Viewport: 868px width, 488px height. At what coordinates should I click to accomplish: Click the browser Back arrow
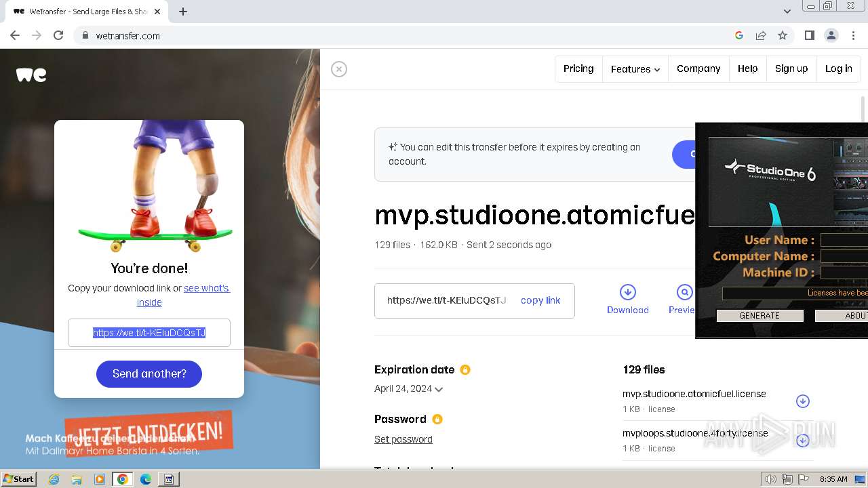tap(15, 35)
